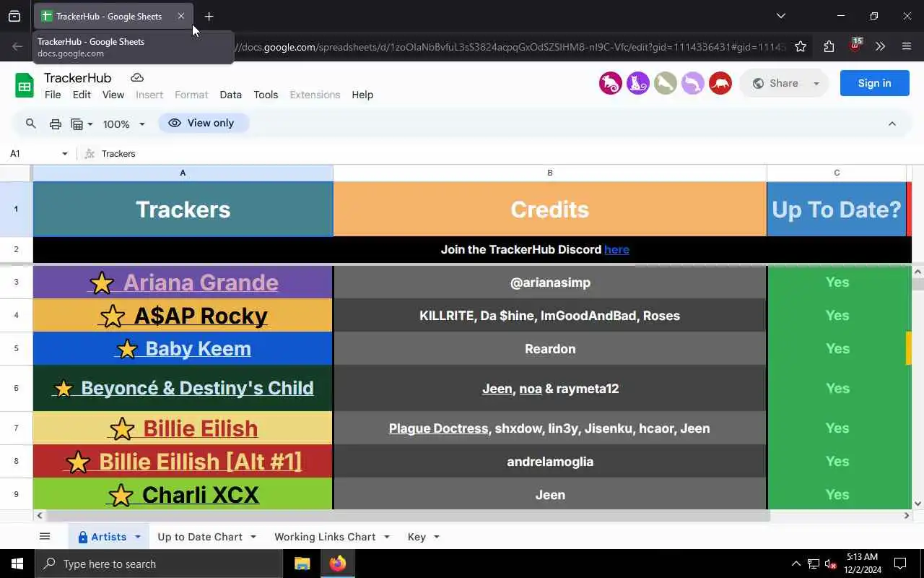Viewport: 924px width, 578px height.
Task: Click the muted volume tray icon
Action: [x=831, y=564]
